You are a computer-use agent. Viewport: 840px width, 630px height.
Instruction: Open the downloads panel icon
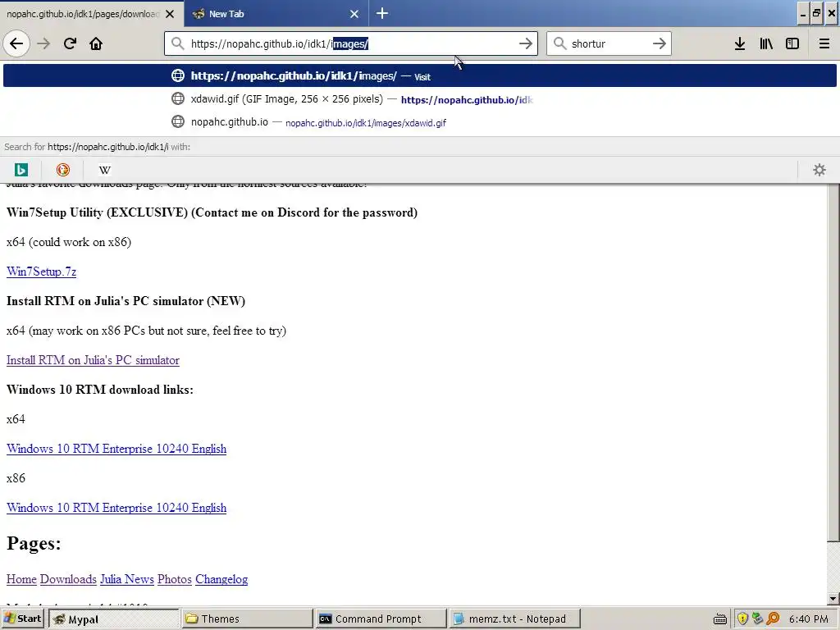click(740, 43)
